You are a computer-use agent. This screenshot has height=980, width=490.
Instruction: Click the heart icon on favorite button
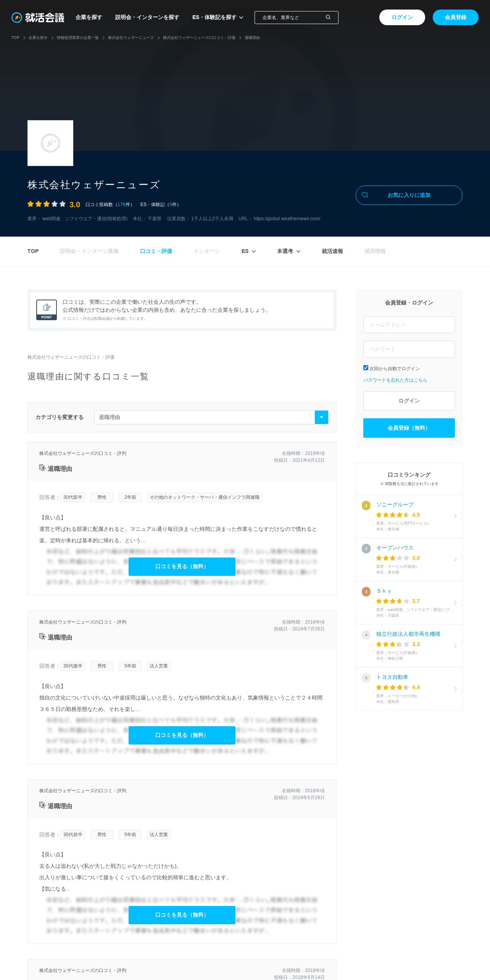coord(365,195)
